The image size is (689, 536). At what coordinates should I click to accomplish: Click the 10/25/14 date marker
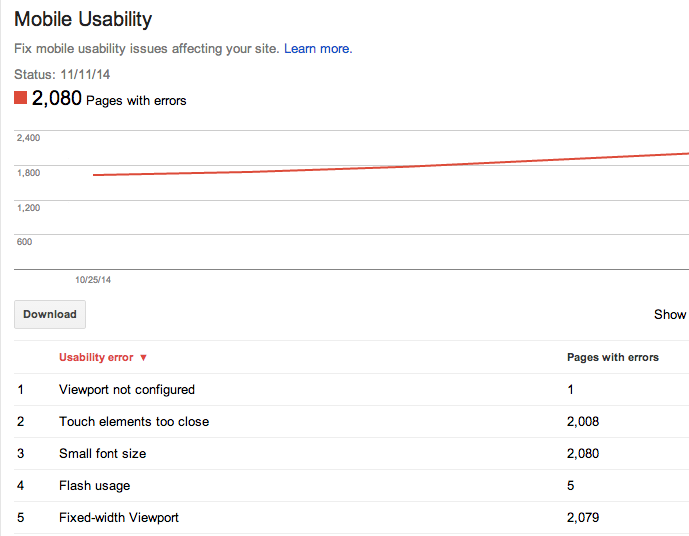pyautogui.click(x=93, y=280)
